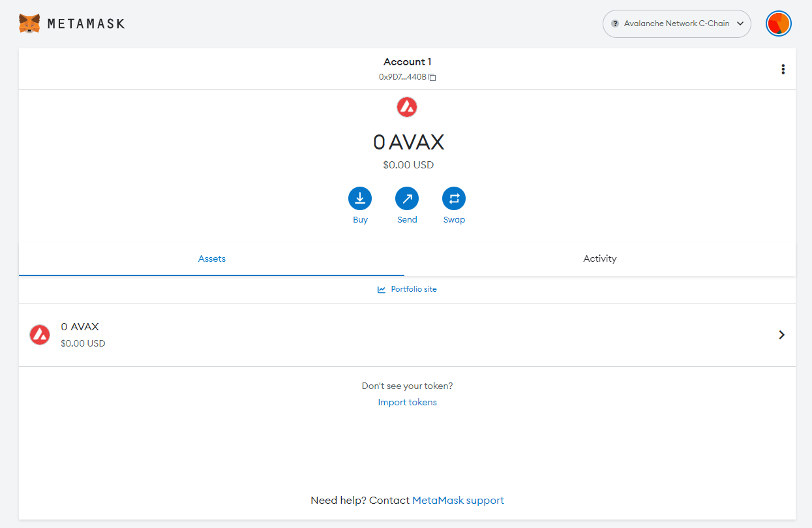Expand the AVAX asset row chevron
Screen dimensions: 812x528
781,334
